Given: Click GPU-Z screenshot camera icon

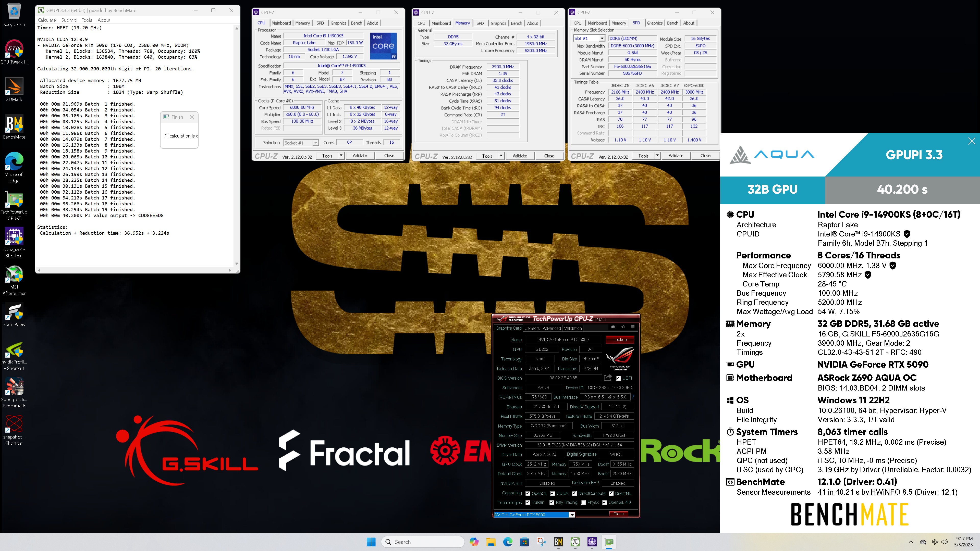Looking at the screenshot, I should (613, 327).
